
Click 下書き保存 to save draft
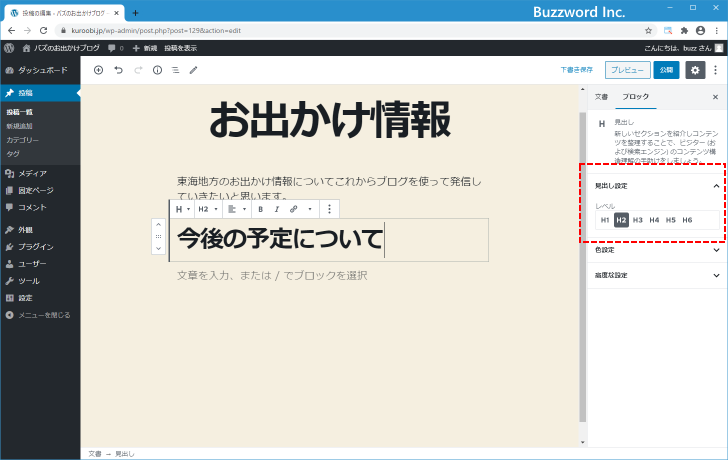click(x=576, y=70)
